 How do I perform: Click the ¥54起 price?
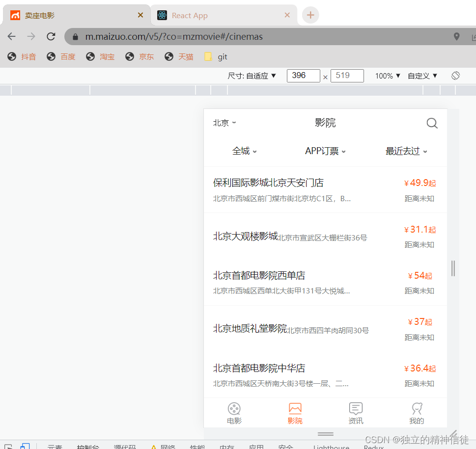[x=420, y=276]
